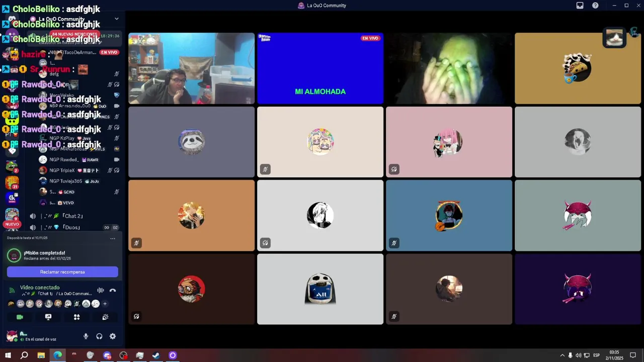This screenshot has width=644, height=362.
Task: Open Discord taskbar icon
Action: click(107, 355)
